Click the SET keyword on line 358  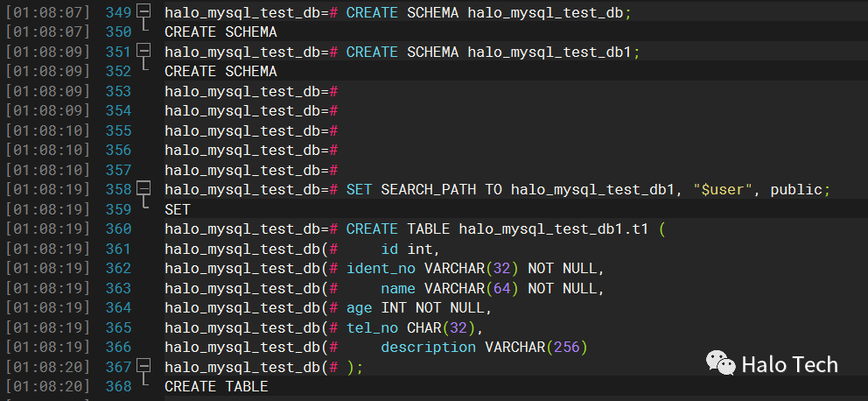[360, 190]
